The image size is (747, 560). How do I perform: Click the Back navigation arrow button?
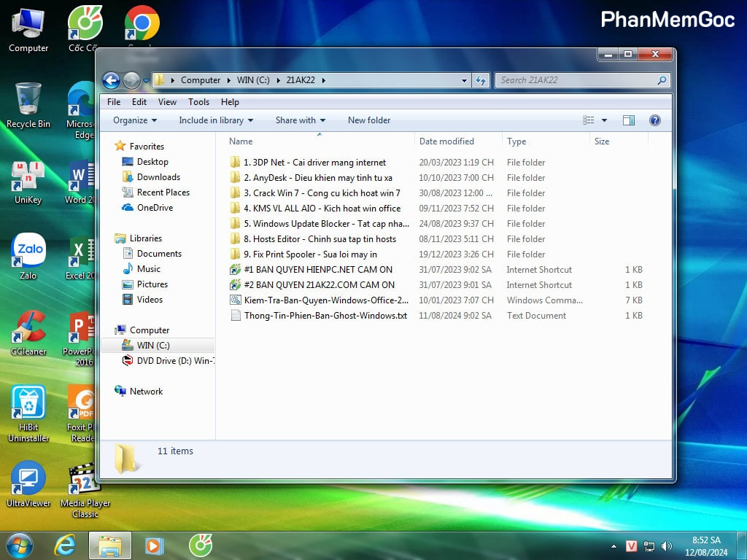111,80
